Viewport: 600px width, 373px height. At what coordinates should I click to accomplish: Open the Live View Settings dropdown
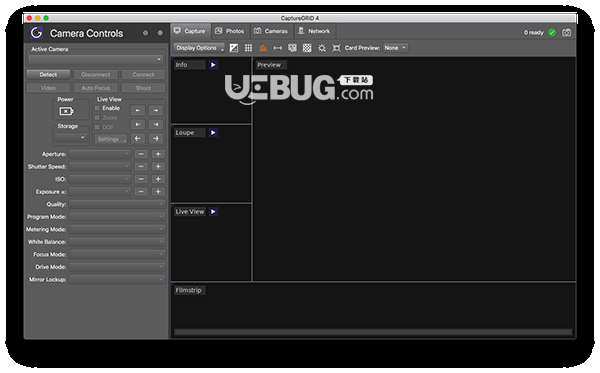point(111,139)
